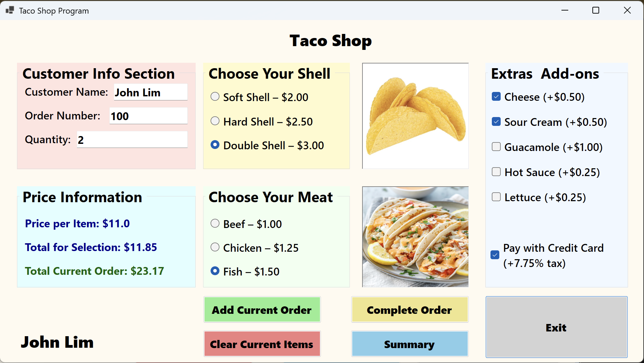
Task: Click the taco shells picture
Action: click(415, 116)
